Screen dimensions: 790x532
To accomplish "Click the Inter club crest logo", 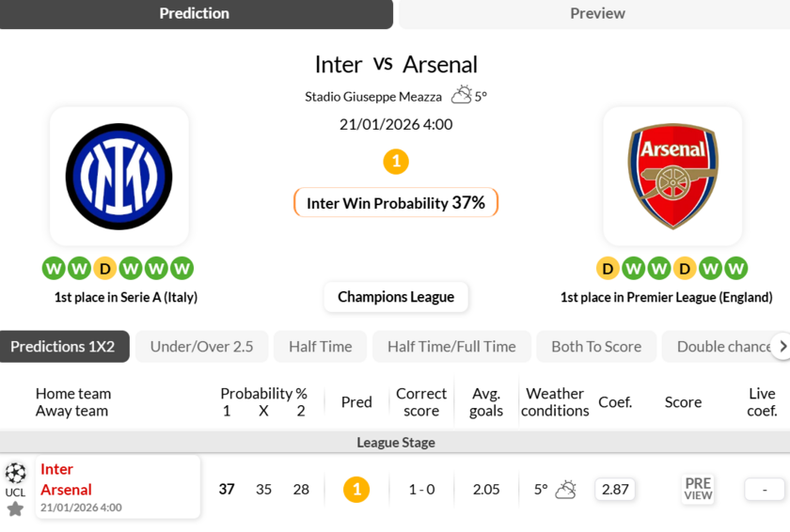I will 119,176.
